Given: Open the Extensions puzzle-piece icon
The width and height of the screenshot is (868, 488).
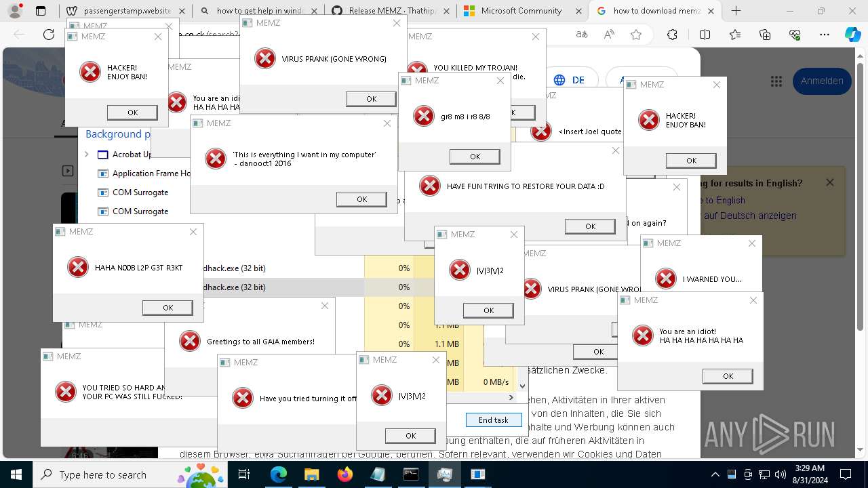Looking at the screenshot, I should click(x=672, y=35).
